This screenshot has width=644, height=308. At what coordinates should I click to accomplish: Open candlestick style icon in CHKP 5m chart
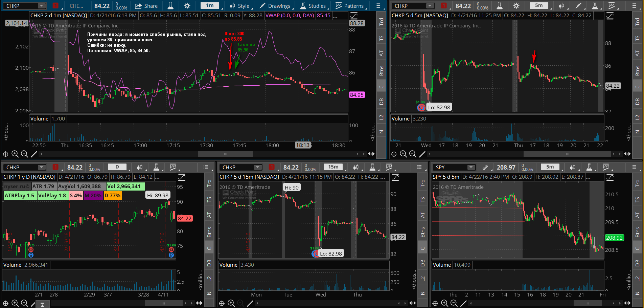[x=561, y=6]
